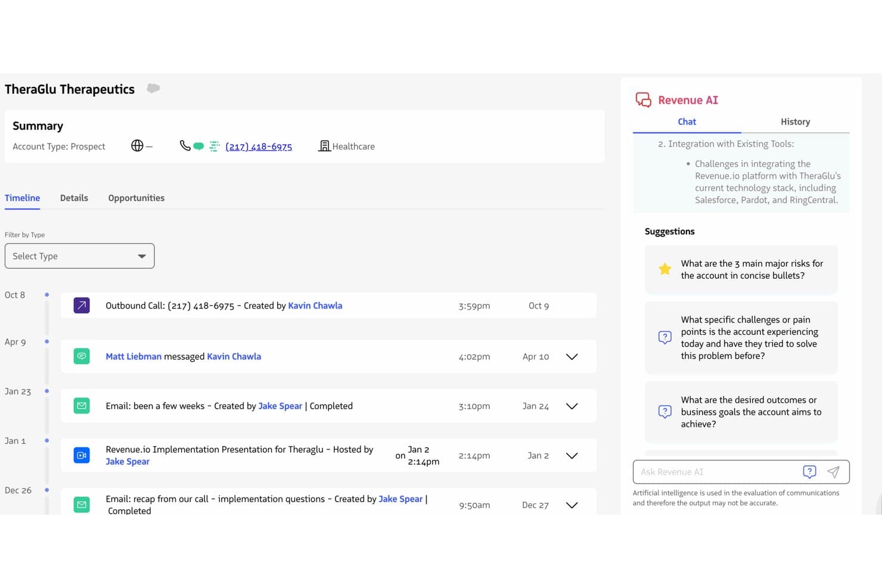This screenshot has height=588, width=882.
Task: Click the (217) 418-6975 phone number link
Action: tap(259, 147)
